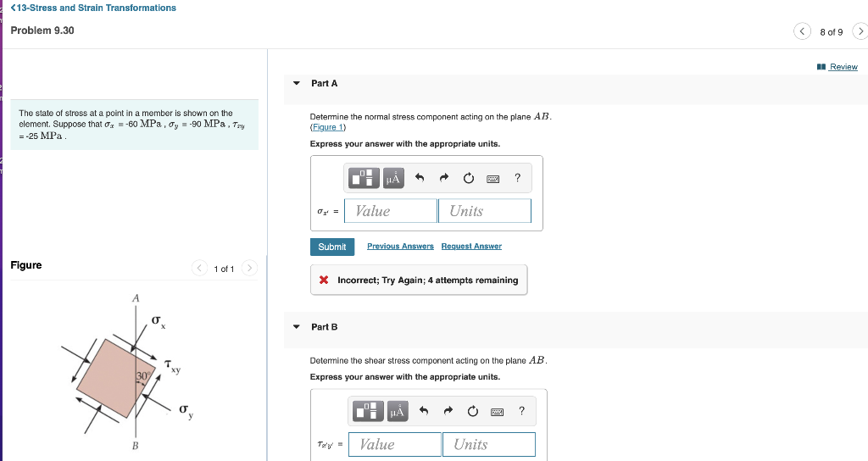
Task: Click the 'Incorrect; Try Again' feedback message
Action: pyautogui.click(x=419, y=280)
